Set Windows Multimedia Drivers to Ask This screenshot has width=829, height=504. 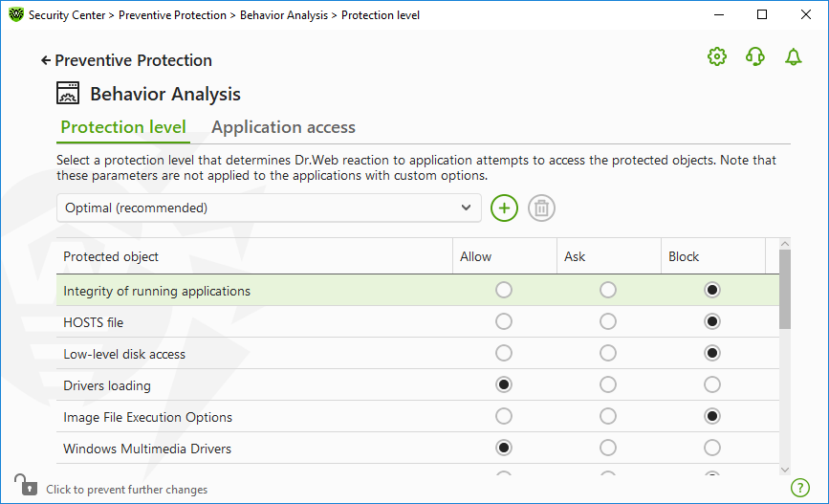607,448
